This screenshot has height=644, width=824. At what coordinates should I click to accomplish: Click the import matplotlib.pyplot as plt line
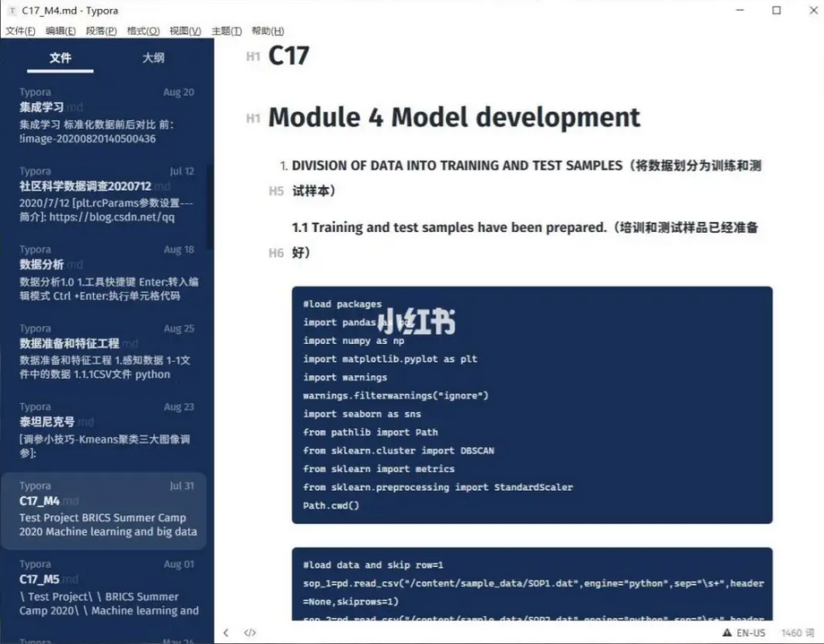click(390, 359)
